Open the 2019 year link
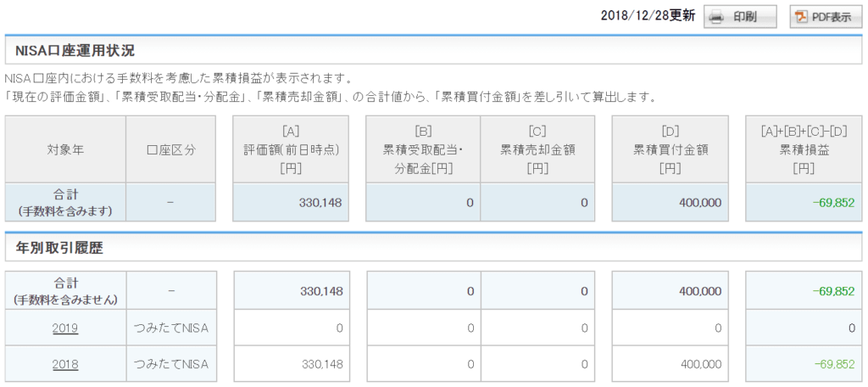The width and height of the screenshot is (868, 387). tap(65, 328)
